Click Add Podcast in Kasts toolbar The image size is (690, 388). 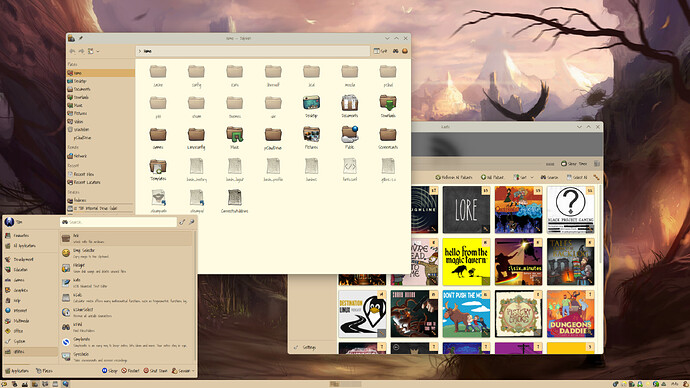(x=492, y=177)
